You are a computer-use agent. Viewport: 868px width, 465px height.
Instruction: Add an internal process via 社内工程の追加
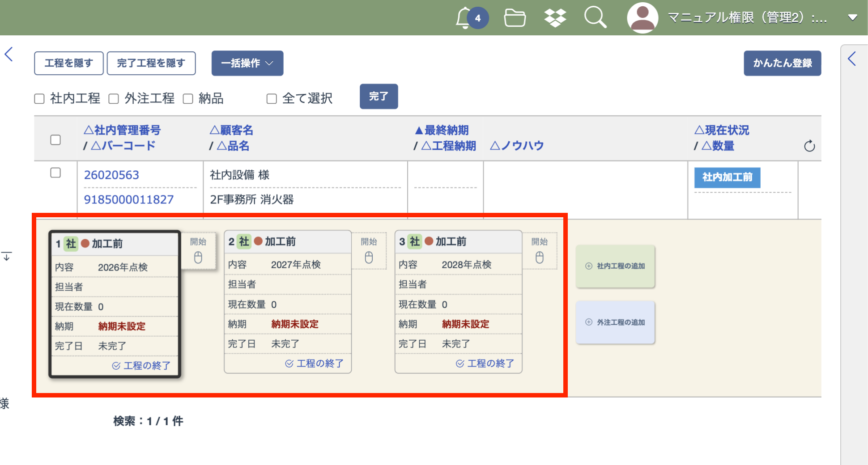[615, 266]
